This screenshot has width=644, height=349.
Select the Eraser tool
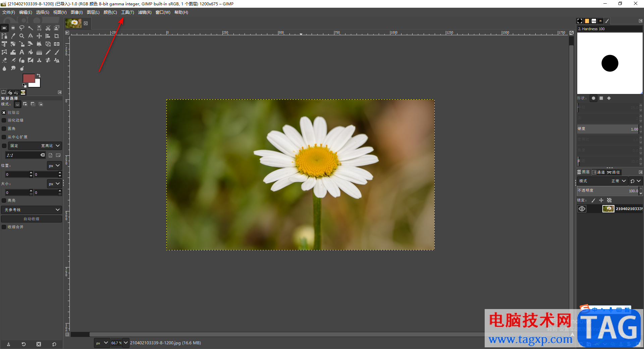click(x=4, y=60)
